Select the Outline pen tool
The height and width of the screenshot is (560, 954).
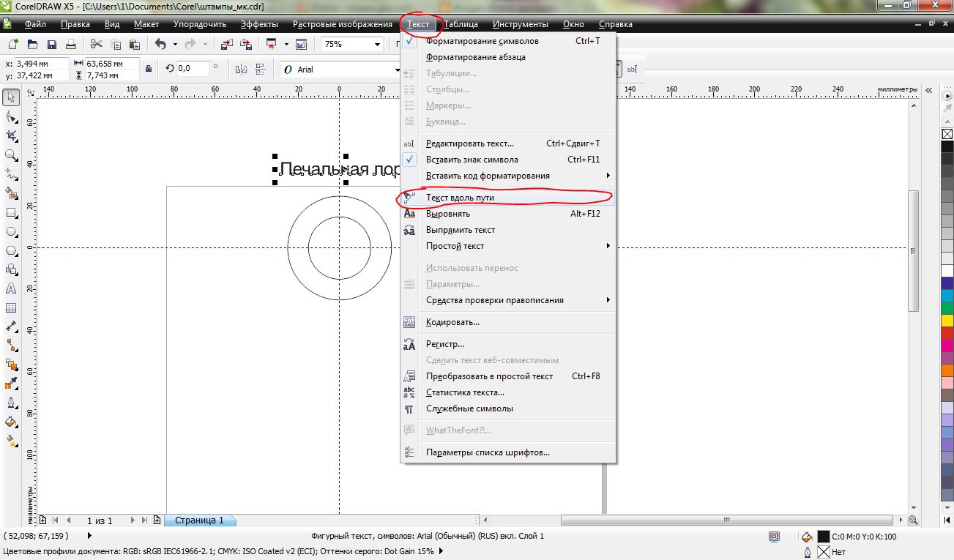point(11,403)
